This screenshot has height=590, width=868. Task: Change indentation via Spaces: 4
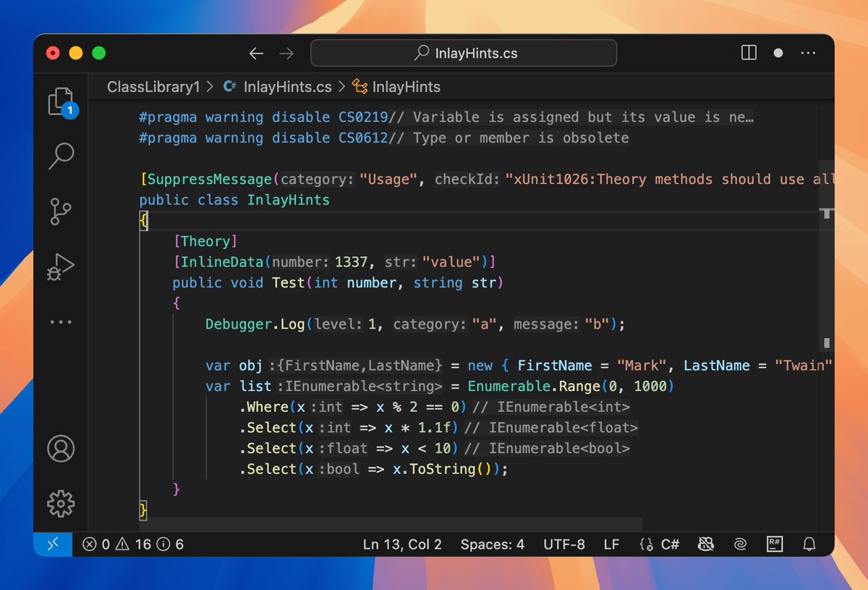tap(493, 544)
